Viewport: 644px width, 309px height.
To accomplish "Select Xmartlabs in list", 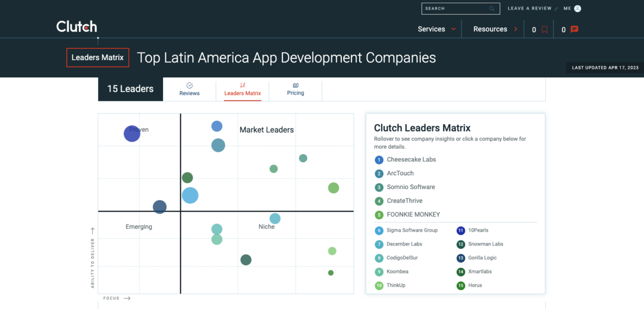I will click(480, 272).
